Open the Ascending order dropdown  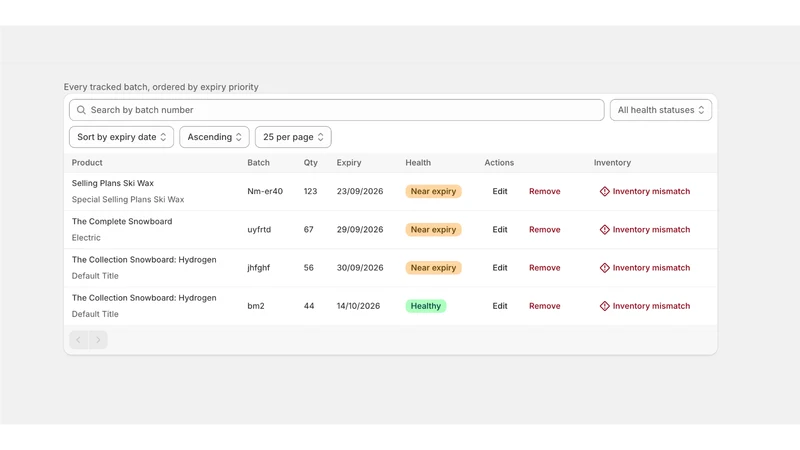point(214,137)
